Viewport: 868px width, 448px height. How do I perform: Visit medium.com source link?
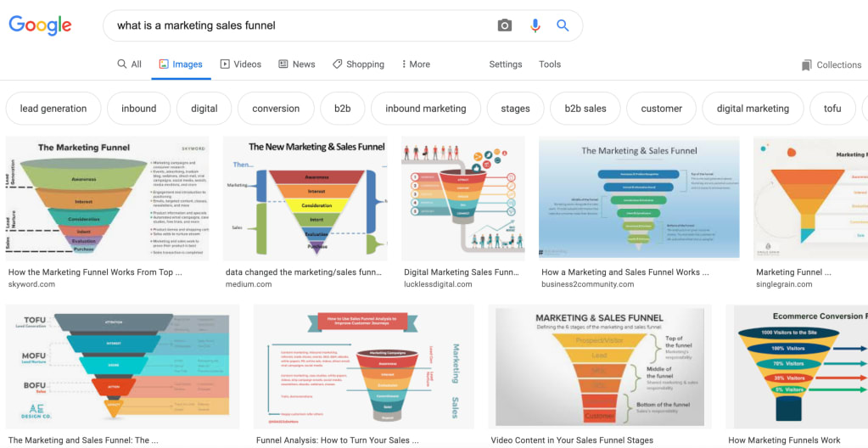(x=249, y=284)
